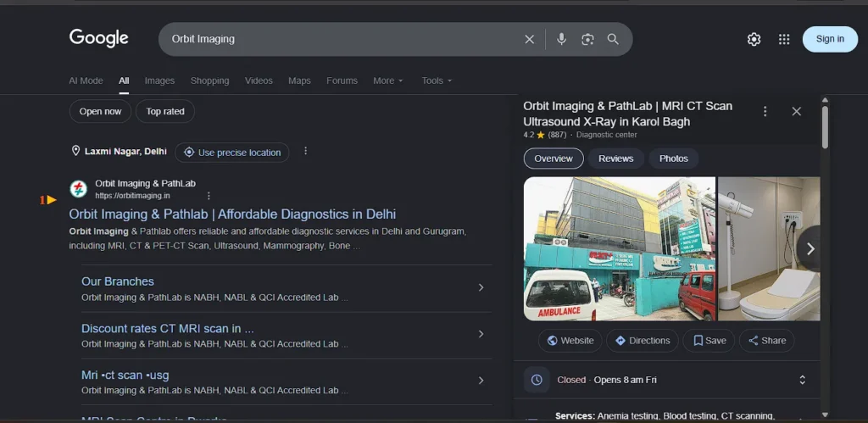Open Orbit Imaging & Pathlab result title

pos(232,214)
